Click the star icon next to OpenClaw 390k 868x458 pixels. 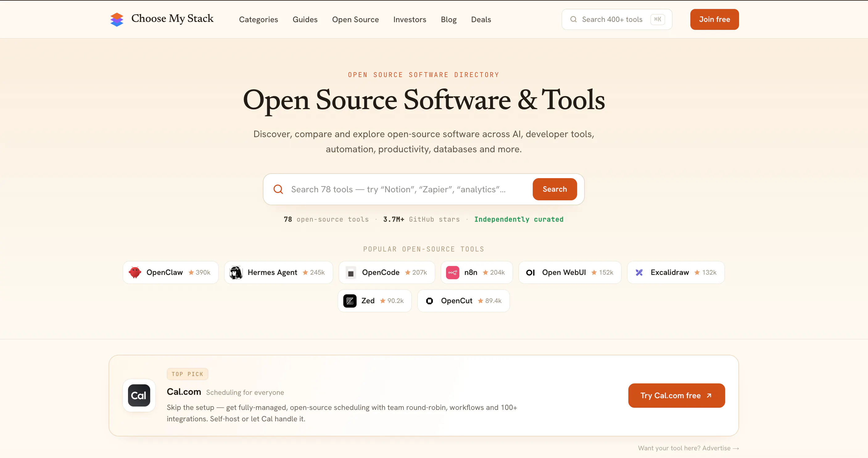pos(191,272)
